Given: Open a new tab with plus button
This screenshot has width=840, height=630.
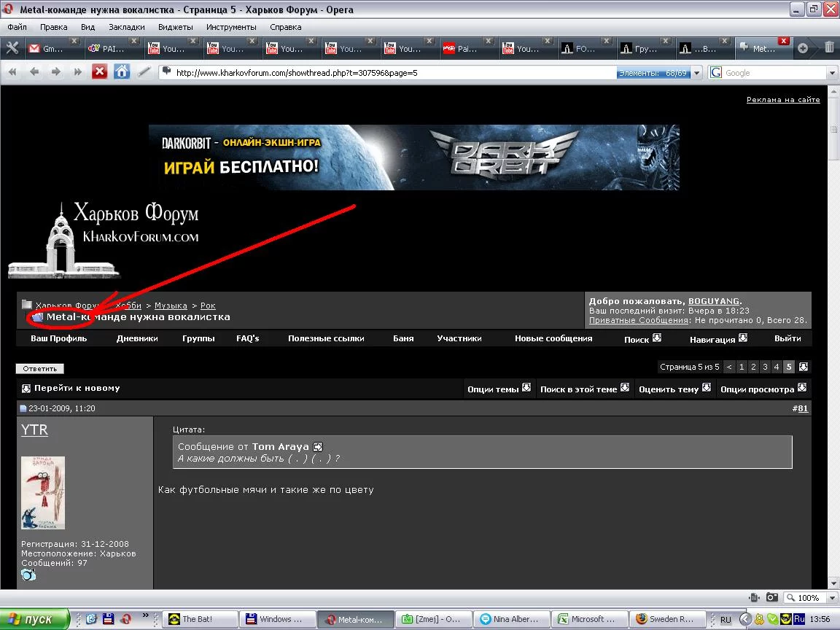Looking at the screenshot, I should coord(803,48).
